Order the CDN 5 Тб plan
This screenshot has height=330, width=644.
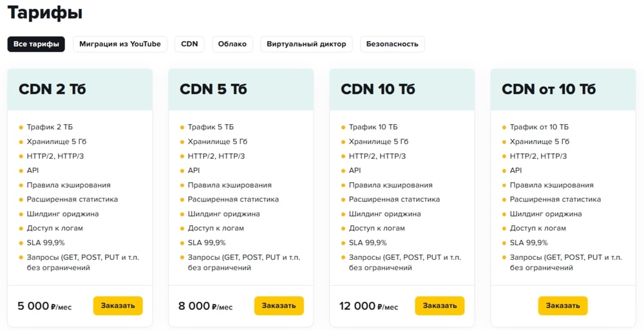click(x=279, y=306)
